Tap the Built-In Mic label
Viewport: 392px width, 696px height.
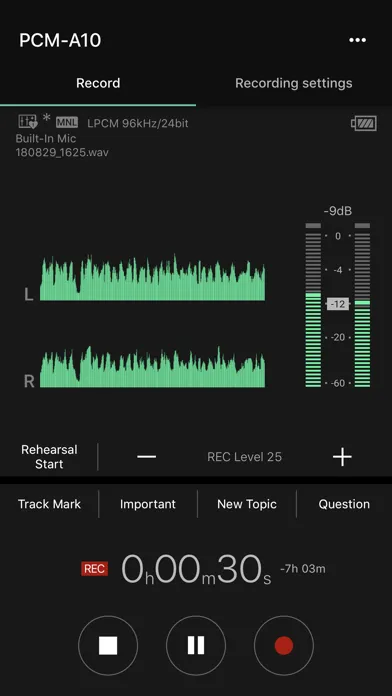(46, 138)
